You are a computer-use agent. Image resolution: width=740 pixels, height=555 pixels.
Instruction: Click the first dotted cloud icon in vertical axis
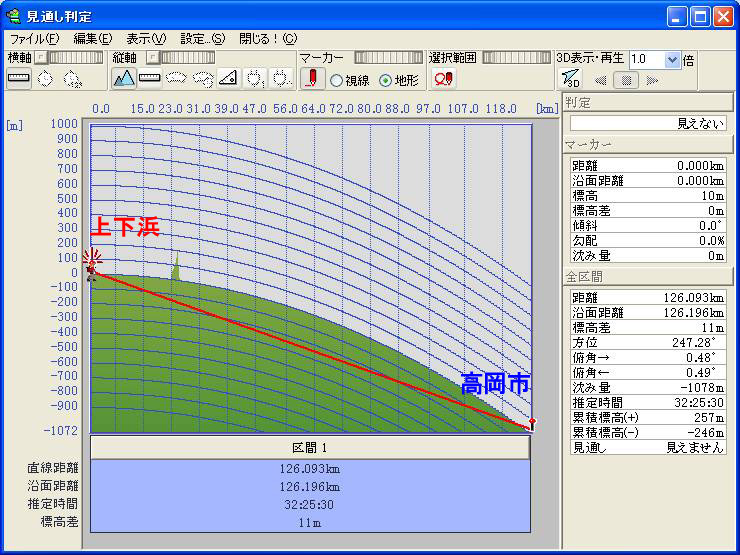coord(176,78)
